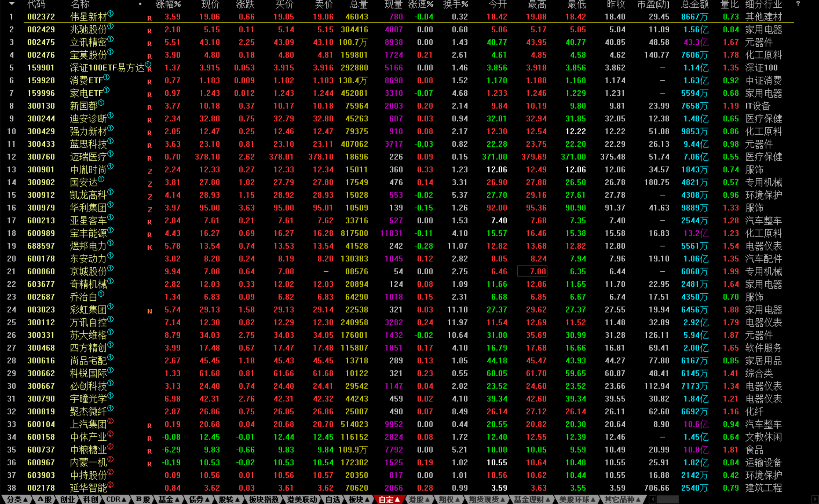
Task: Click -6.29 change percent on 中粮糖业 row
Action: (171, 450)
